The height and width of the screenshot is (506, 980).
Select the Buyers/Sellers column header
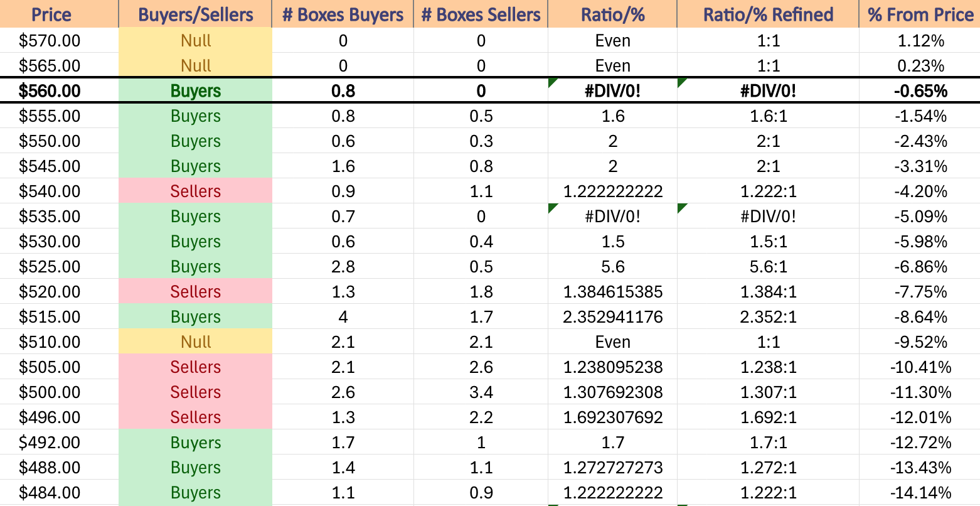point(195,14)
